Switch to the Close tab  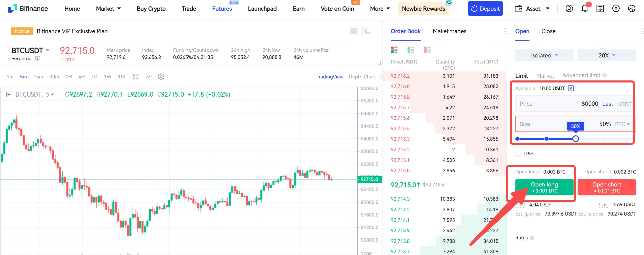tap(548, 31)
